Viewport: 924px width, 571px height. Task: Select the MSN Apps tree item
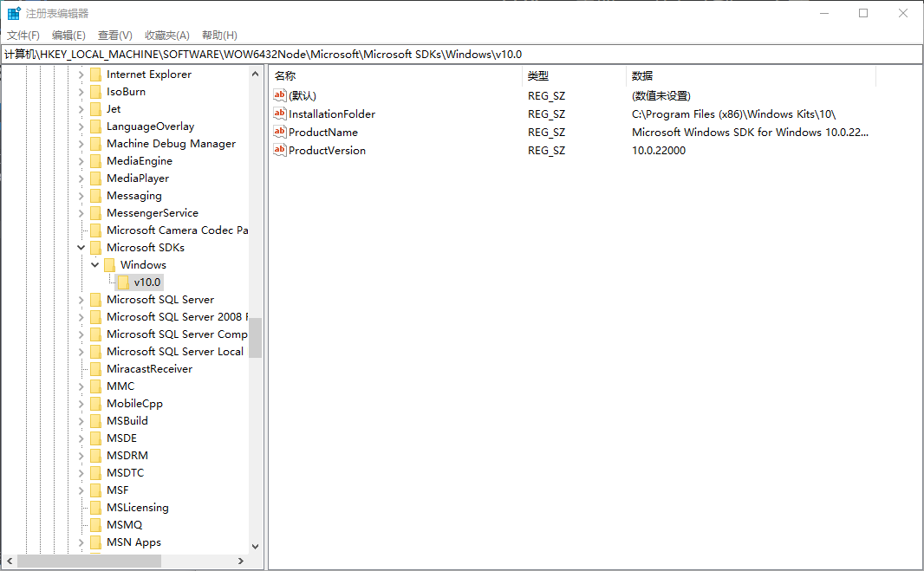[x=133, y=542]
